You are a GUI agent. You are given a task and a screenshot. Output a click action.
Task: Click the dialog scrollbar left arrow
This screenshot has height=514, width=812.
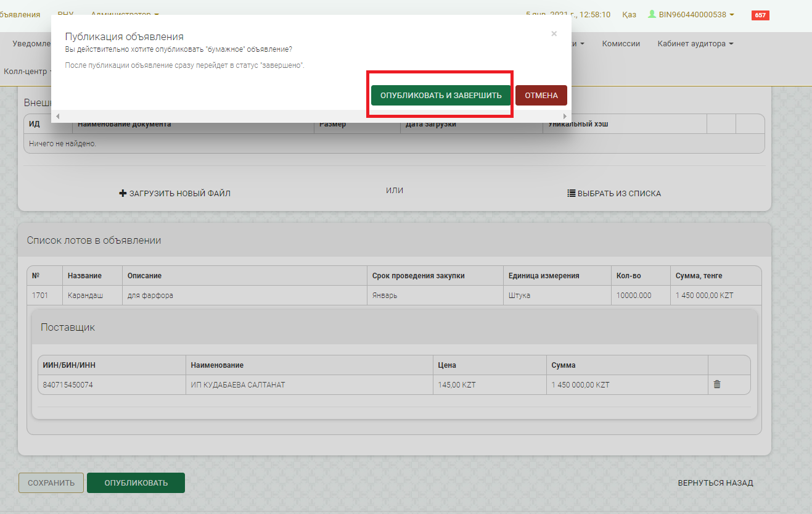point(57,116)
